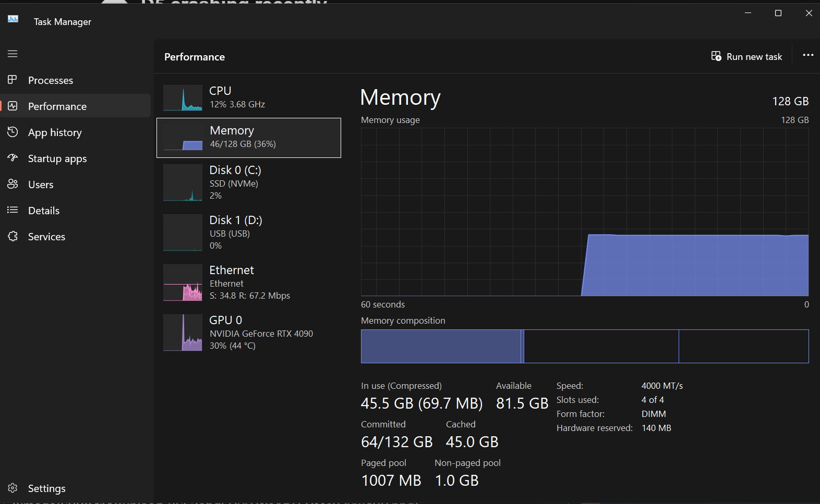This screenshot has width=820, height=504.
Task: Open the Services puzzle icon
Action: [x=13, y=236]
